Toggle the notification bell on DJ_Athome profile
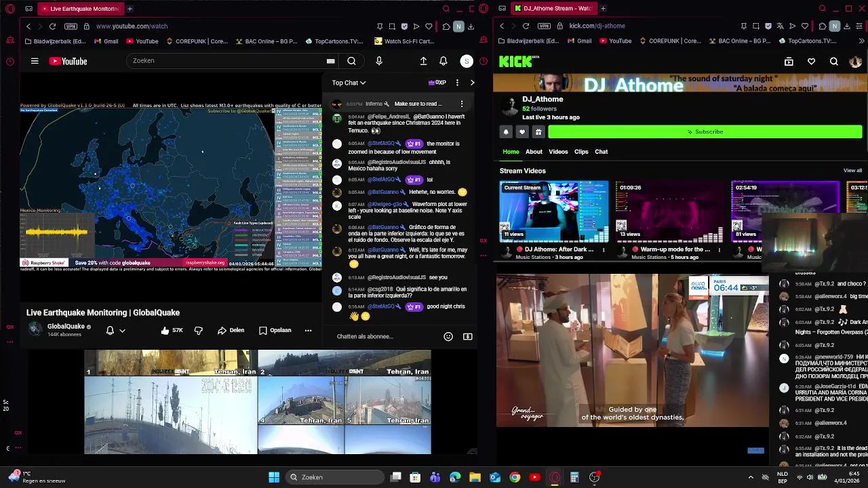This screenshot has width=868, height=488. point(506,131)
